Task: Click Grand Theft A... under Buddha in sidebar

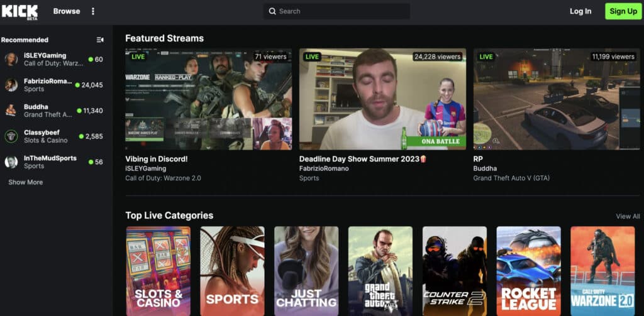Action: coord(48,114)
